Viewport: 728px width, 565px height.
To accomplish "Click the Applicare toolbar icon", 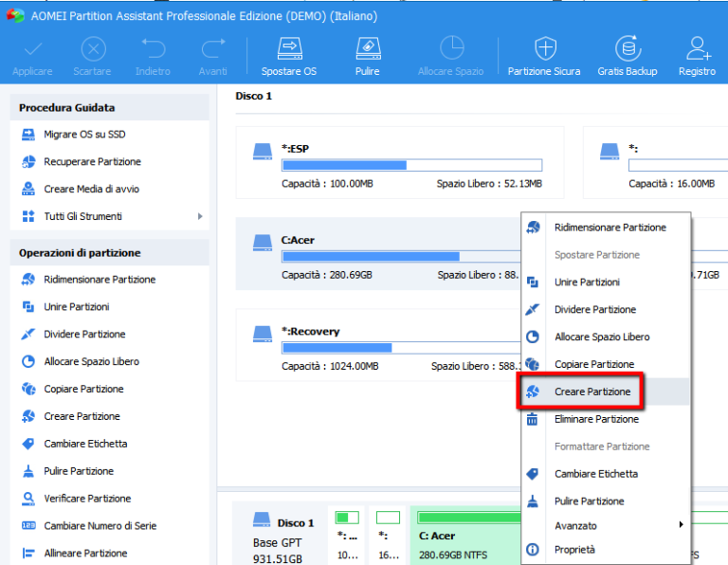I will pyautogui.click(x=33, y=48).
